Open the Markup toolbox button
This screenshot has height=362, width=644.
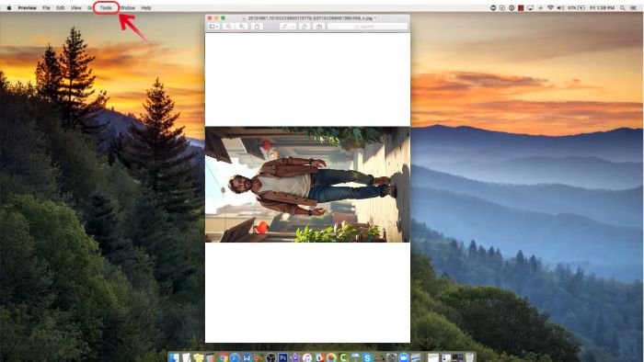(x=318, y=27)
